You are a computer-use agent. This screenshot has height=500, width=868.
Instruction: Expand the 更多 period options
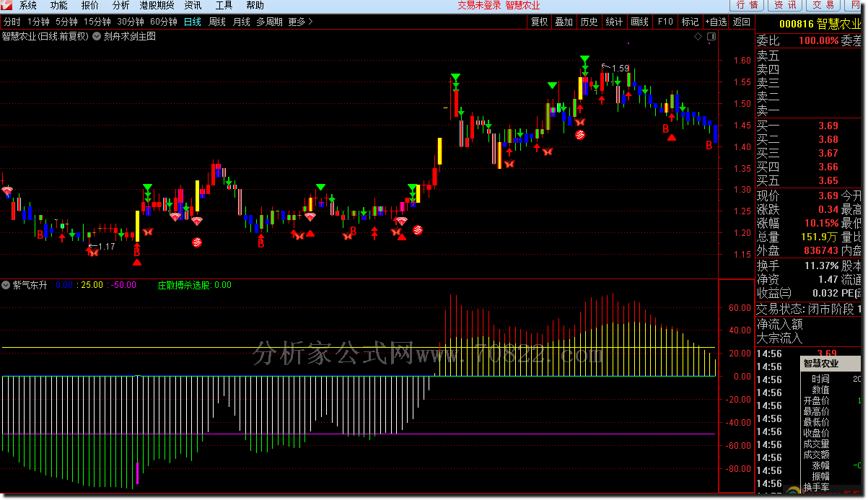[300, 22]
